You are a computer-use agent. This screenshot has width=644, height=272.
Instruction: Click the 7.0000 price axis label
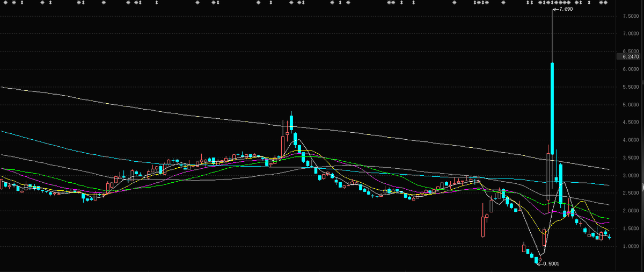631,34
